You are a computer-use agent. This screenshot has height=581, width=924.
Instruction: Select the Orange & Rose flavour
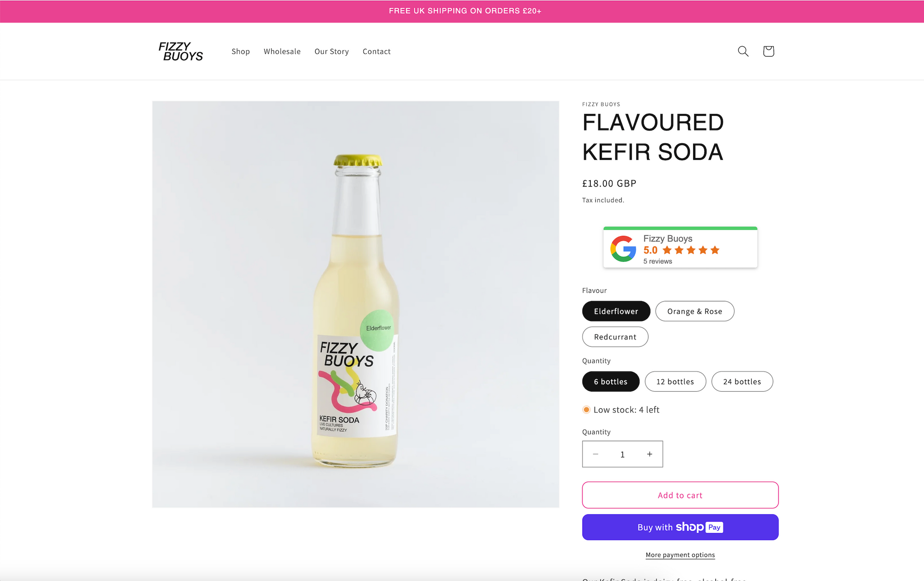(x=694, y=311)
